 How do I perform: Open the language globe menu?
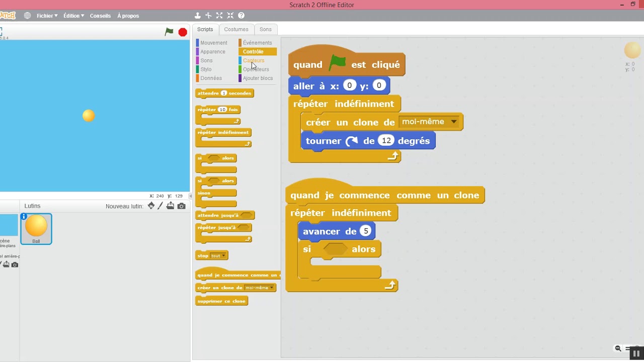pos(27,16)
